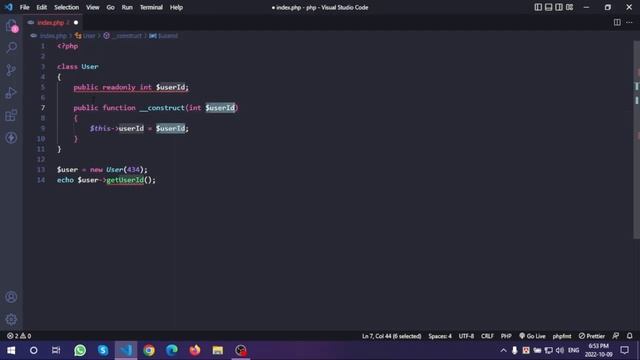Screen dimensions: 640x360
Task: Toggle primary side bar layout icon
Action: click(x=538, y=7)
